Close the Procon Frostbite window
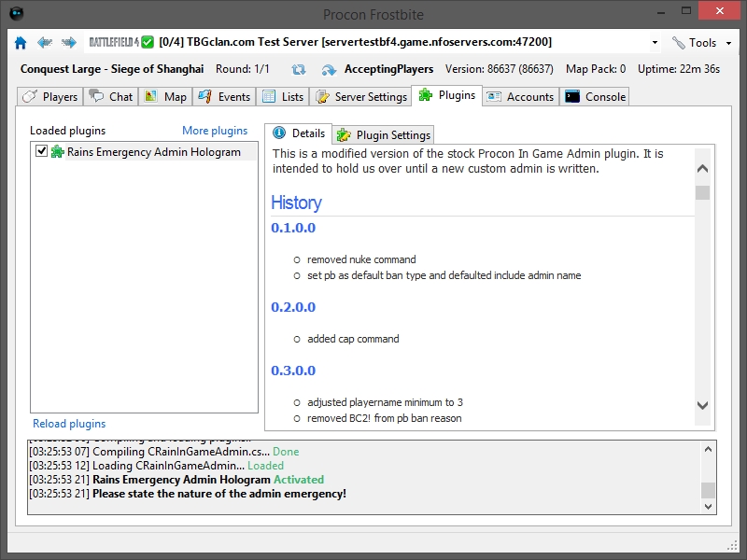 719,10
